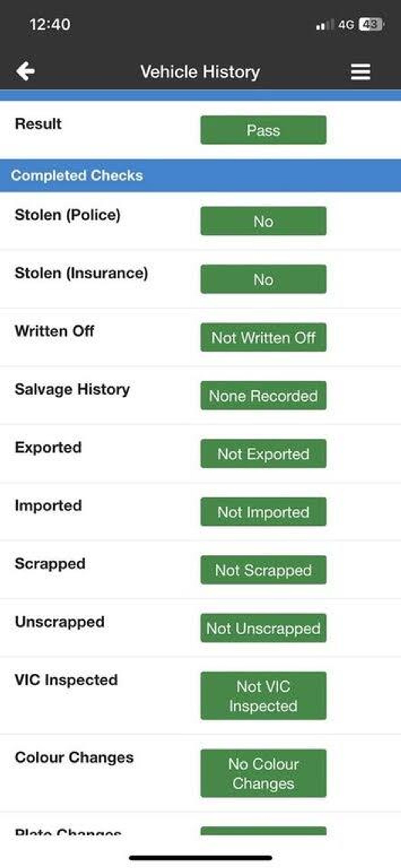Tap the Not Imported status badge
The height and width of the screenshot is (868, 401).
coord(263,512)
